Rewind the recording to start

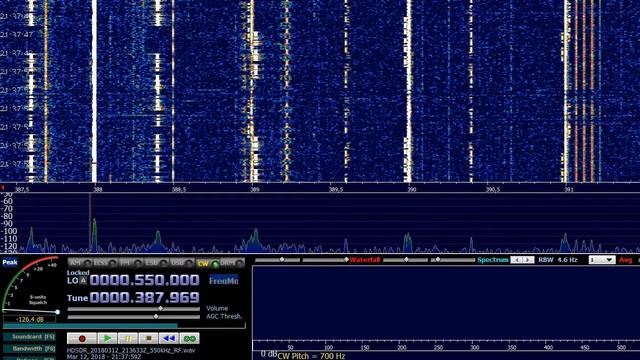(x=169, y=338)
